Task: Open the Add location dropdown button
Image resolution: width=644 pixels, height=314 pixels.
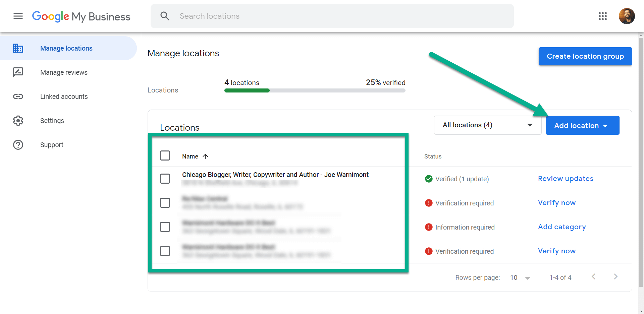Action: pos(583,125)
